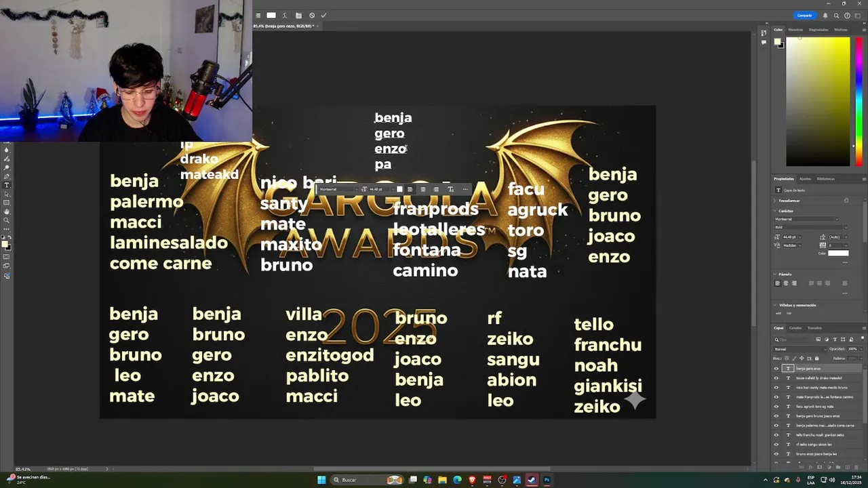Open notifications bell in Photoshop header

(x=825, y=16)
